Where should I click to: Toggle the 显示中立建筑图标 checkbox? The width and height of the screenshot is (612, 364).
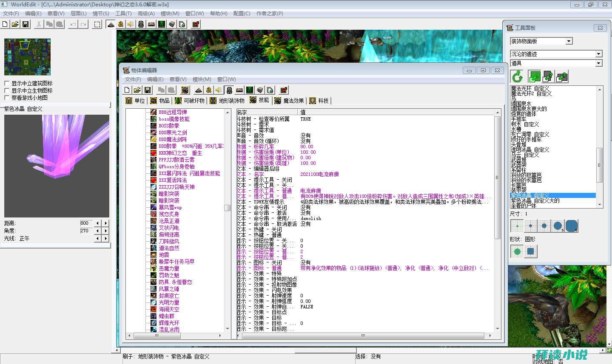click(7, 83)
